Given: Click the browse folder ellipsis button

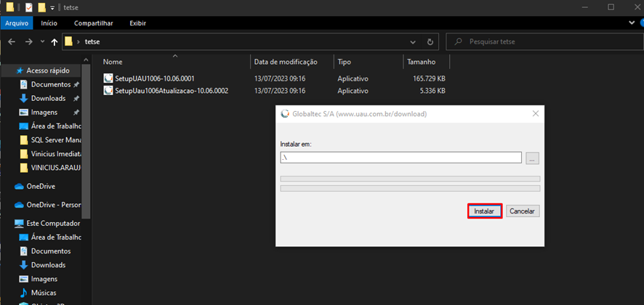Looking at the screenshot, I should pos(532,158).
